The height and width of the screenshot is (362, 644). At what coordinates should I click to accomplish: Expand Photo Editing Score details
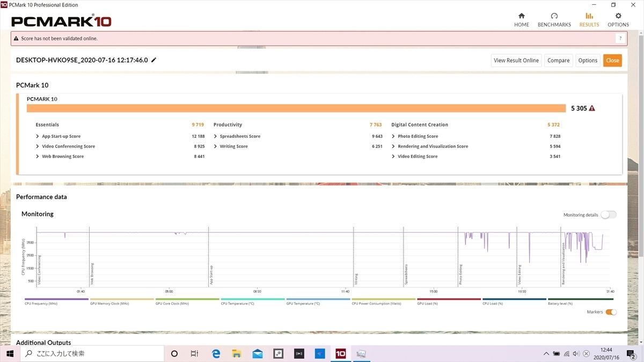pos(393,136)
